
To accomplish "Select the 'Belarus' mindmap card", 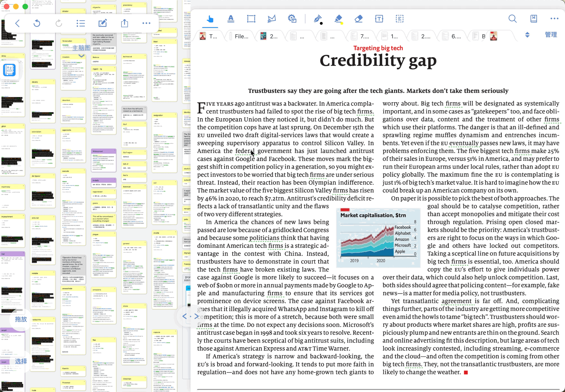I will point(104,59).
